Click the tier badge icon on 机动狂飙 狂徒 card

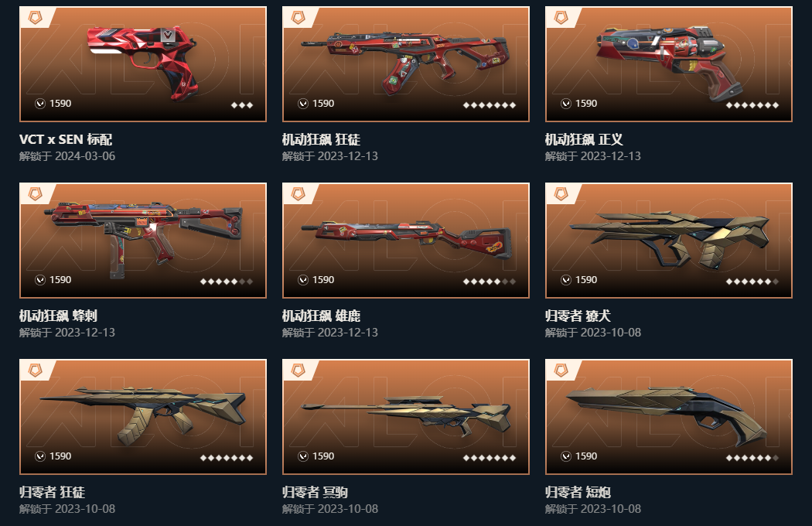tap(299, 18)
